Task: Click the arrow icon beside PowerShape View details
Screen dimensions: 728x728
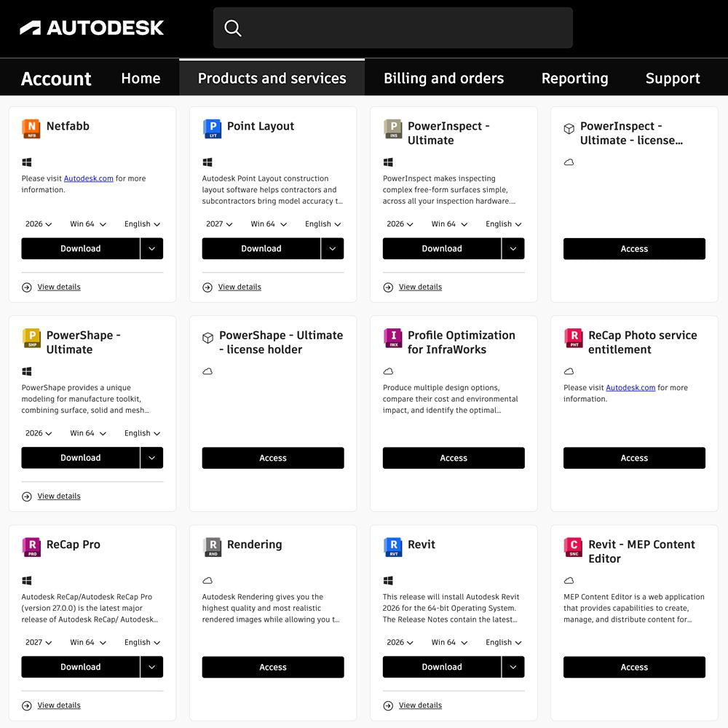Action: 27,496
